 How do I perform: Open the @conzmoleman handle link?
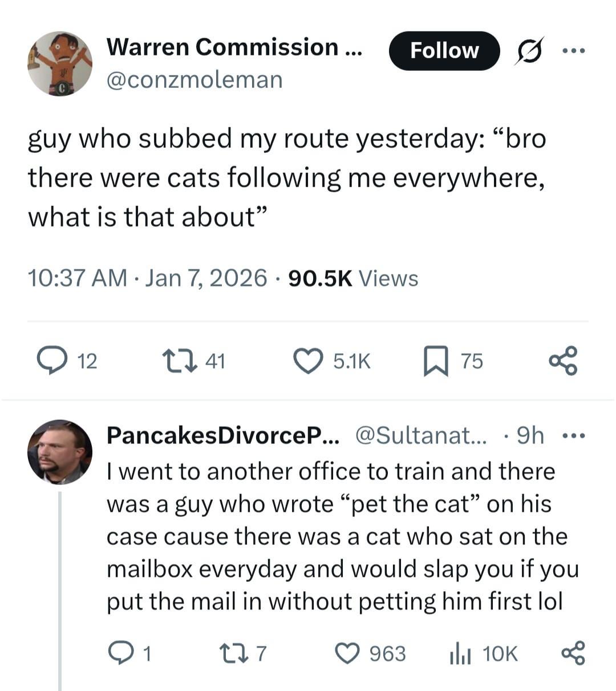click(194, 80)
